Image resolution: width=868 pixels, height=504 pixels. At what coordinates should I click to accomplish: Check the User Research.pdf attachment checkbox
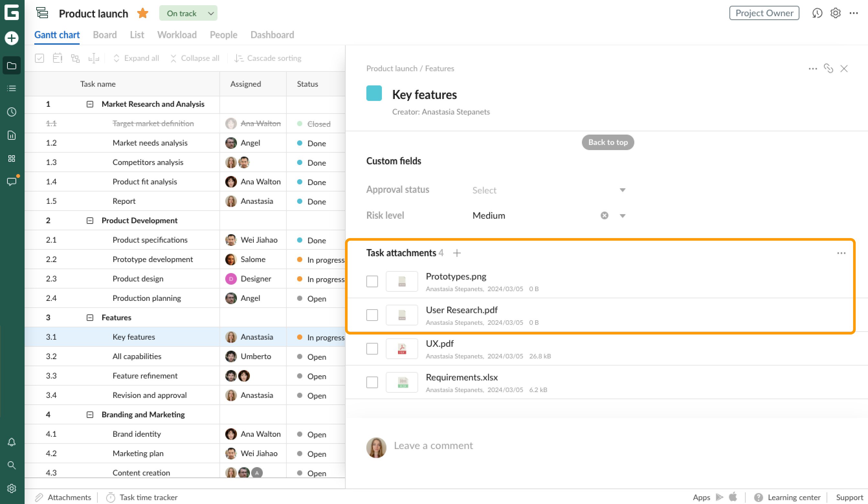tap(372, 315)
